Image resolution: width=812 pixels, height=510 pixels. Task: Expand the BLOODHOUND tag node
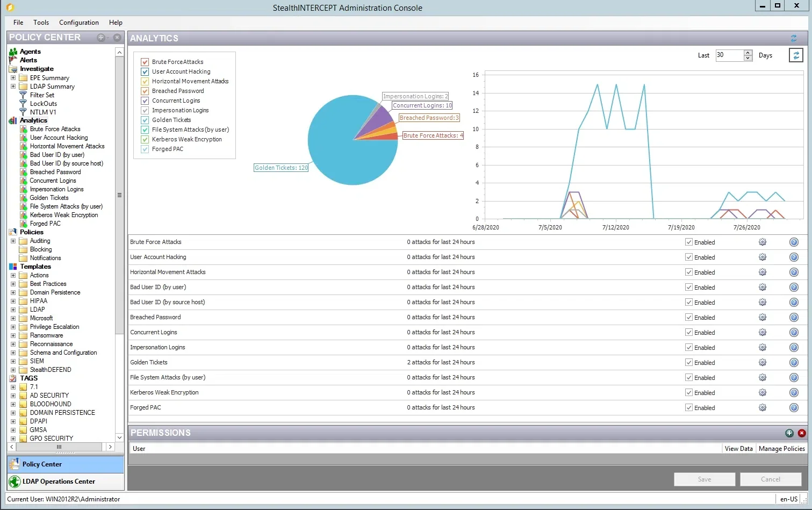click(x=13, y=404)
